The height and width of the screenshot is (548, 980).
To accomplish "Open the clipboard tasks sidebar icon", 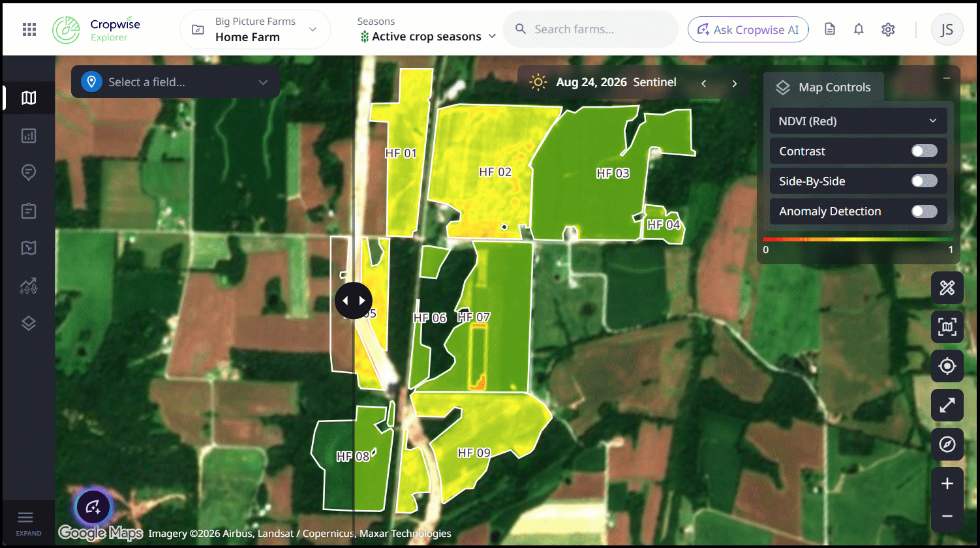I will pos(29,211).
